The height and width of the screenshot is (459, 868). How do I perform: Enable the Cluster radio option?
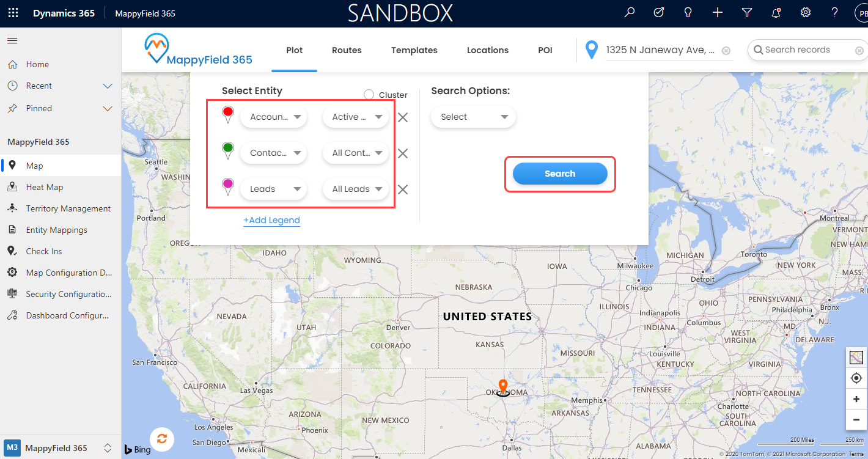tap(369, 95)
